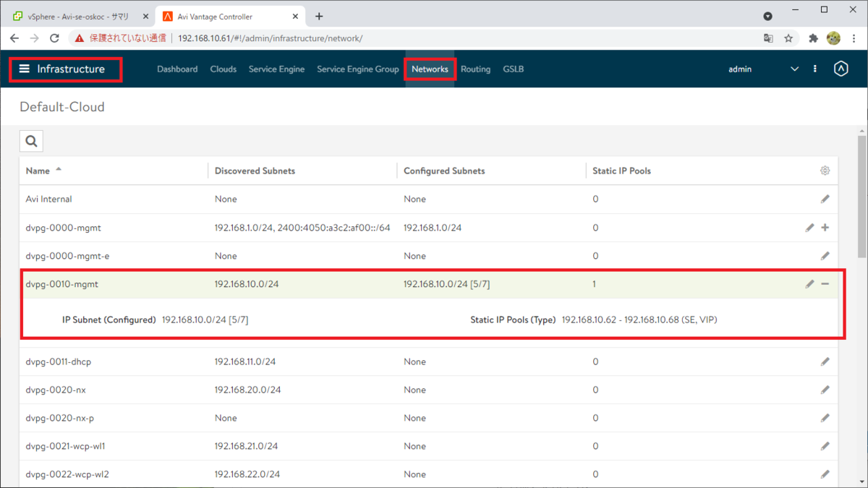Close the vSphere browser tab

tap(145, 16)
